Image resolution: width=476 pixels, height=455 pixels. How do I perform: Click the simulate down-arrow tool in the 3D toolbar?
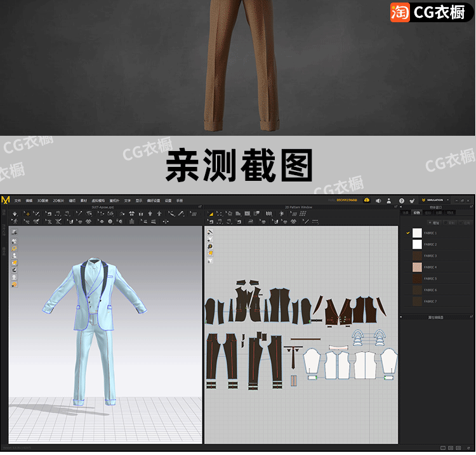coord(15,214)
